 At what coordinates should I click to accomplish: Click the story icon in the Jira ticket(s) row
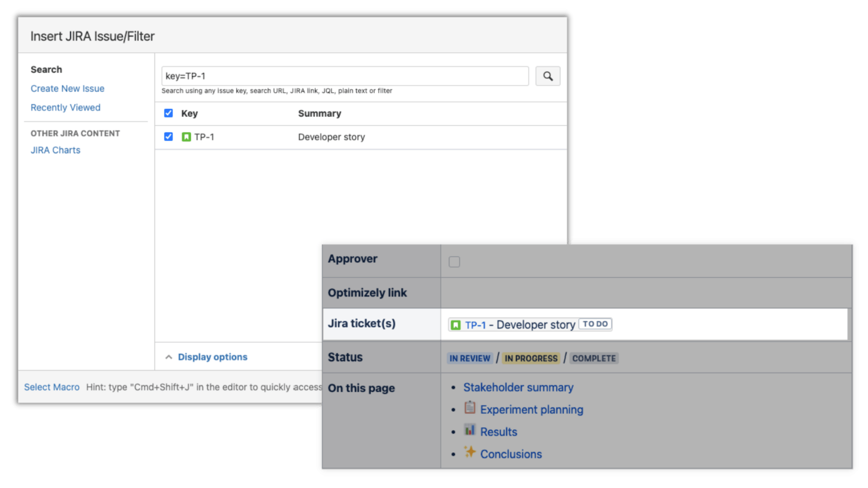coord(456,325)
